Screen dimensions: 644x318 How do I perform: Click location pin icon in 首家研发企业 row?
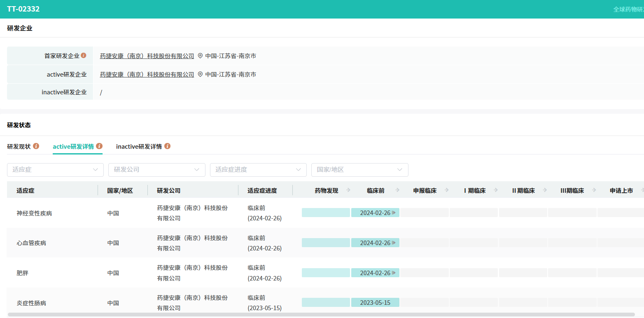201,56
